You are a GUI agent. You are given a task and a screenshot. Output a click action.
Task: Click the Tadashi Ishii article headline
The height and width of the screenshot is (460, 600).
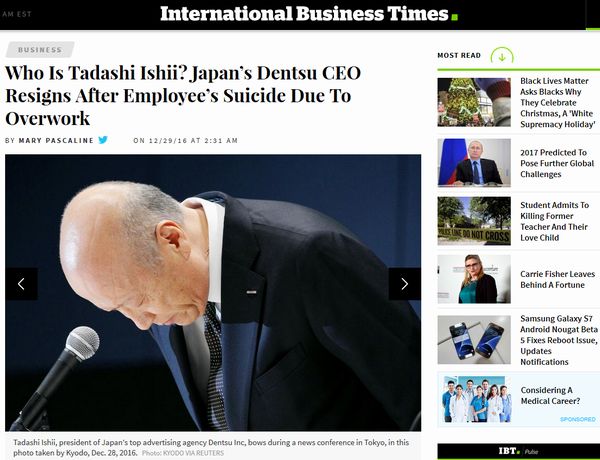pos(183,96)
